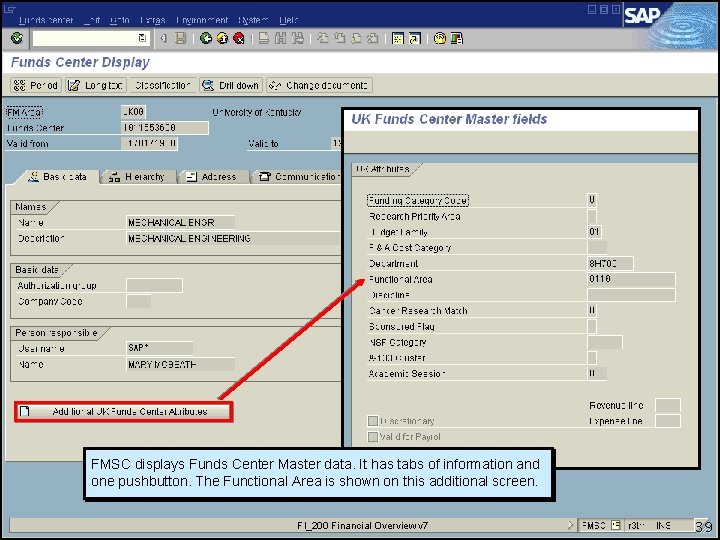
Task: Click the Funding Category Code value field
Action: click(x=592, y=200)
